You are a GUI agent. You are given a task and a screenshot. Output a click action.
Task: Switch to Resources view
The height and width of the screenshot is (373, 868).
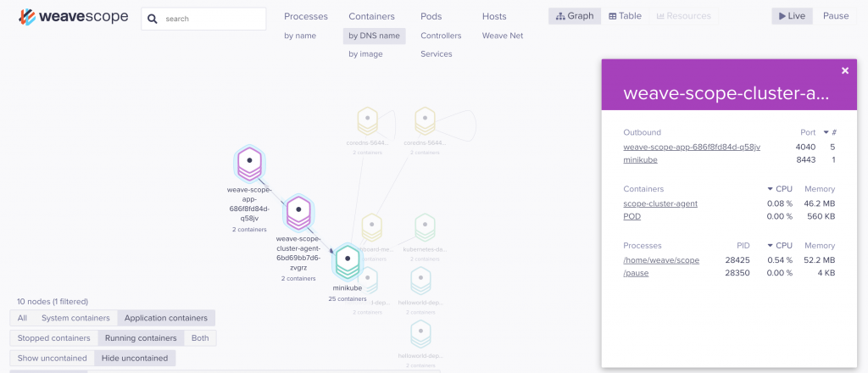pyautogui.click(x=684, y=16)
